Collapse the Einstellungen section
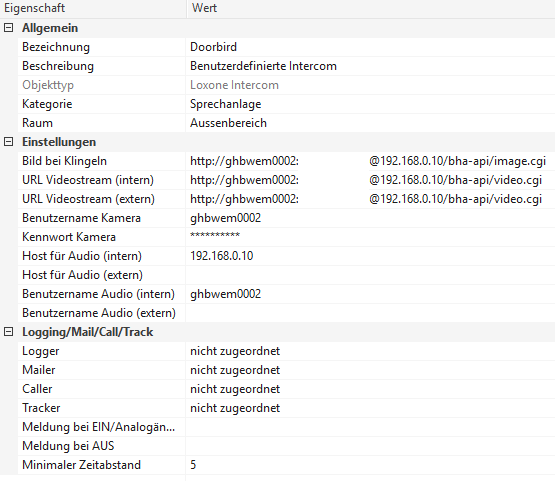The image size is (555, 481). click(x=8, y=142)
